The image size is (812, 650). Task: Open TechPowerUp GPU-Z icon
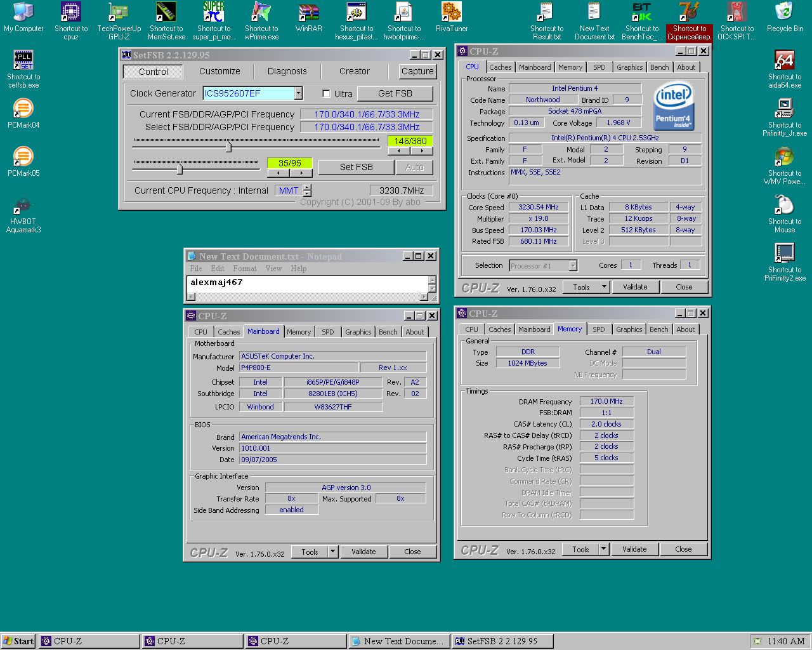click(119, 21)
